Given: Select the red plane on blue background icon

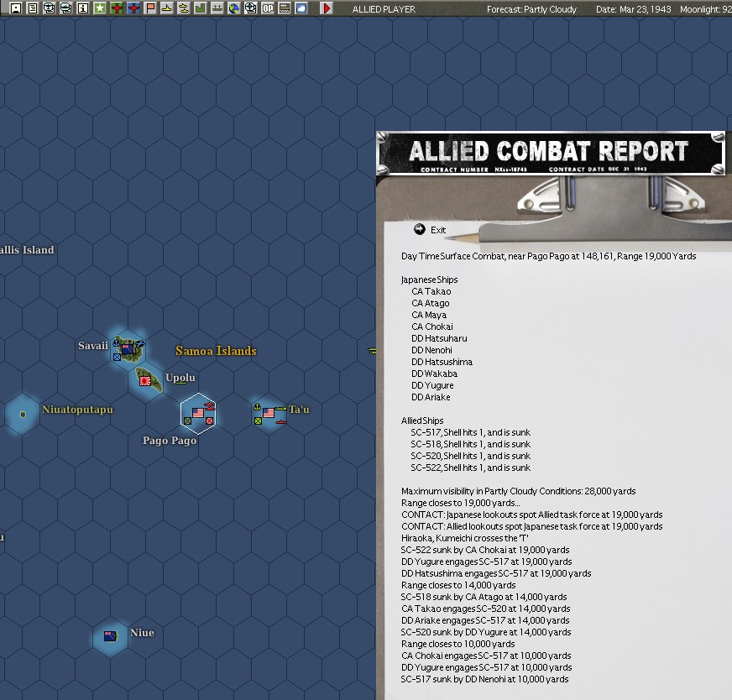Looking at the screenshot, I should click(133, 8).
